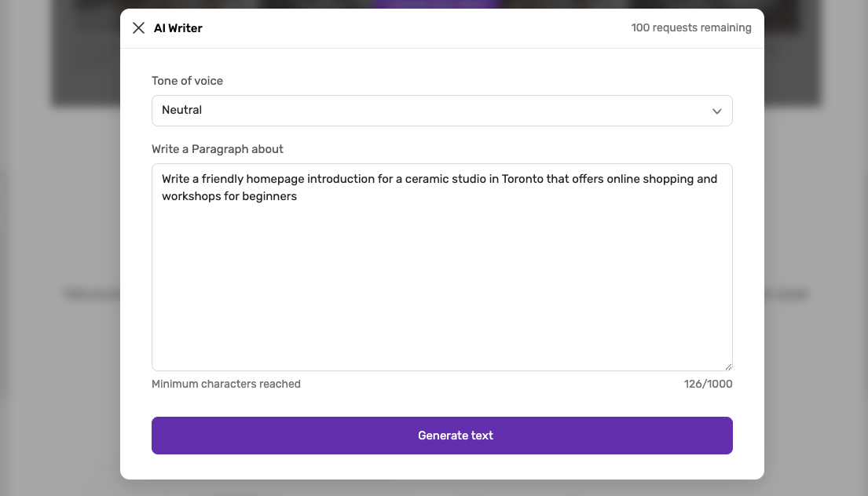The height and width of the screenshot is (496, 868).
Task: Click the 126/1000 character counter
Action: [x=708, y=384]
